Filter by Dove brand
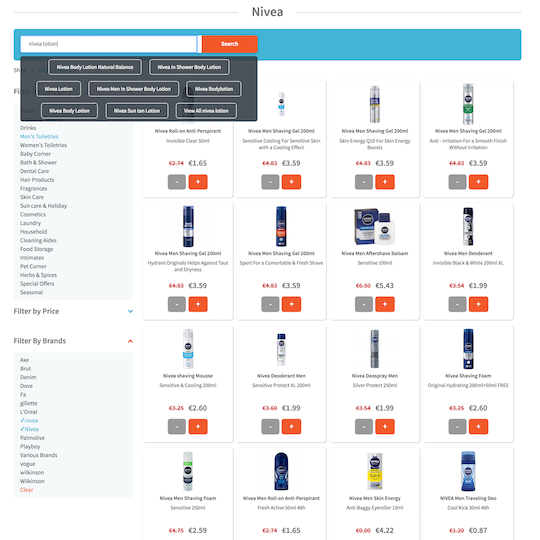The height and width of the screenshot is (540, 540). click(27, 386)
